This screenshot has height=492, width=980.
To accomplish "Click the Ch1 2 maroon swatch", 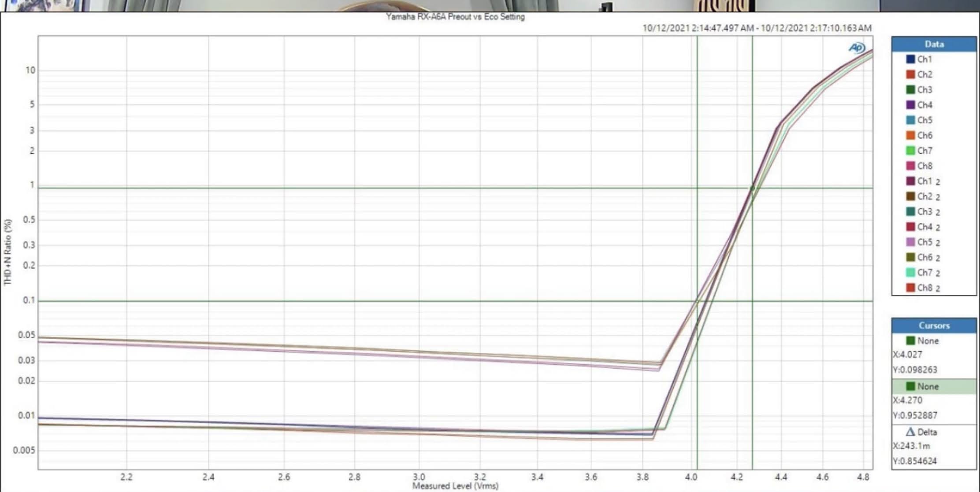I will [x=910, y=181].
